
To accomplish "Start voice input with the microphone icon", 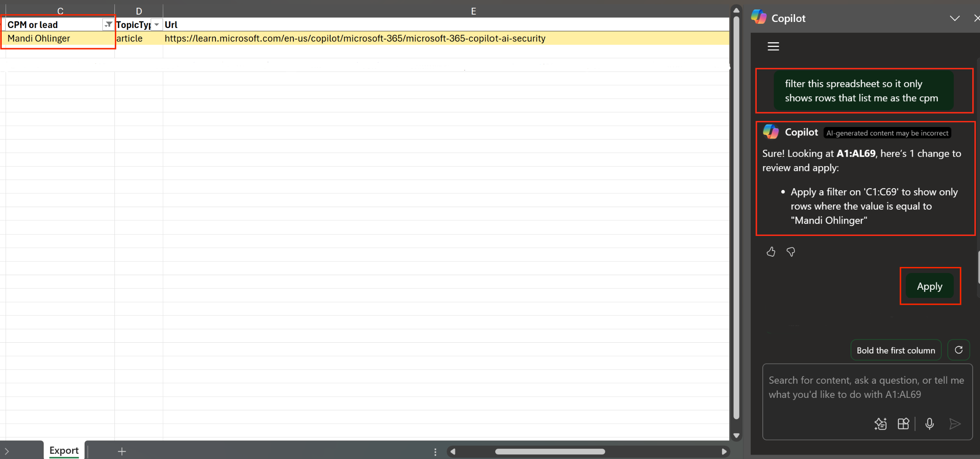I will (x=929, y=424).
